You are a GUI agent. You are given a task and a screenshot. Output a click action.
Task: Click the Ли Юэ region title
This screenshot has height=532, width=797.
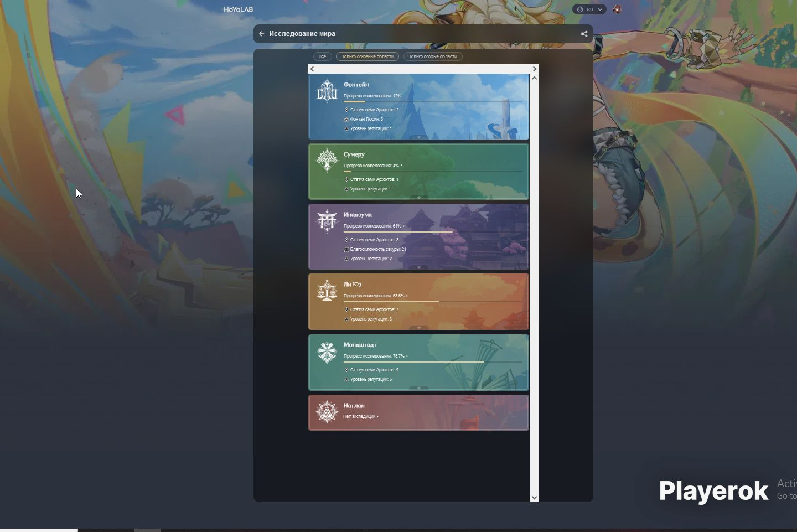352,285
